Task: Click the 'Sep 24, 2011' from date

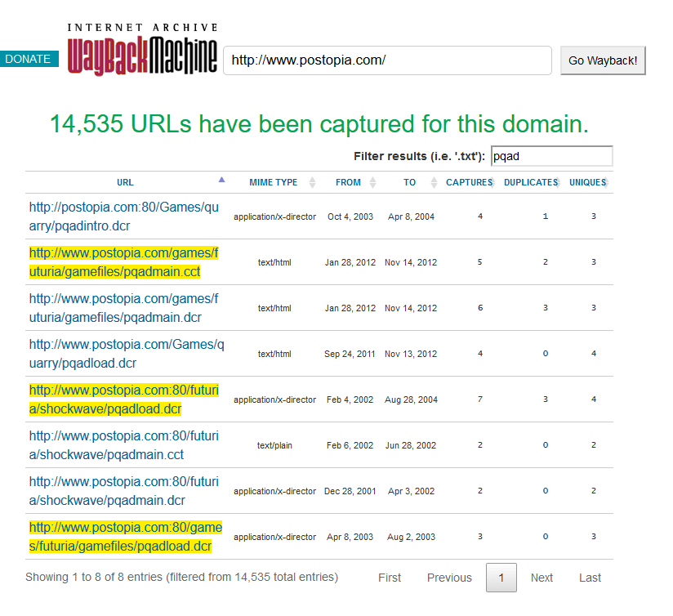Action: pos(350,354)
